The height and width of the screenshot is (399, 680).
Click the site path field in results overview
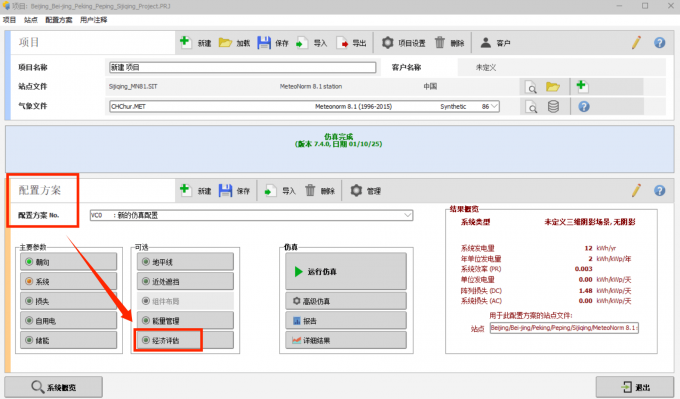pos(564,328)
